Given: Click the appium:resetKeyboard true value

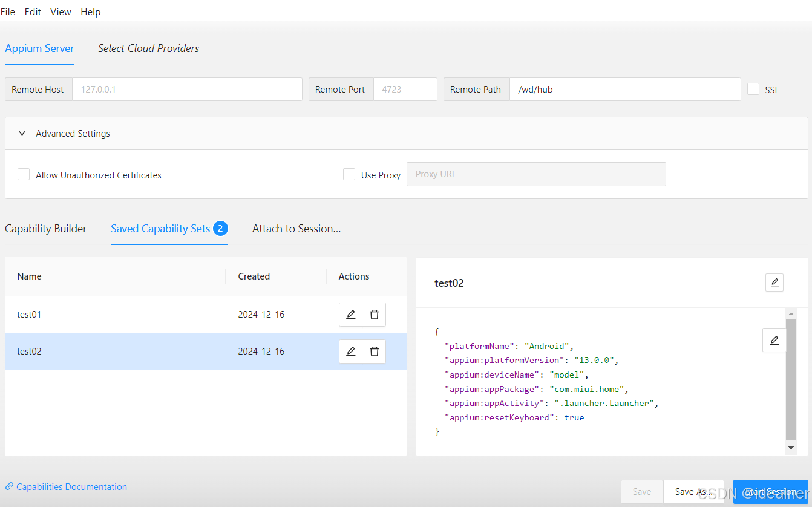Looking at the screenshot, I should [x=574, y=418].
